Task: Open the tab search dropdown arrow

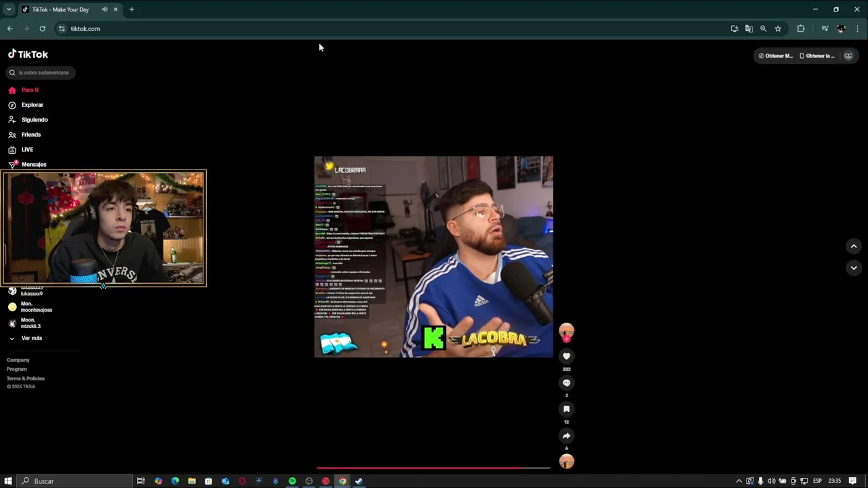Action: [9, 9]
